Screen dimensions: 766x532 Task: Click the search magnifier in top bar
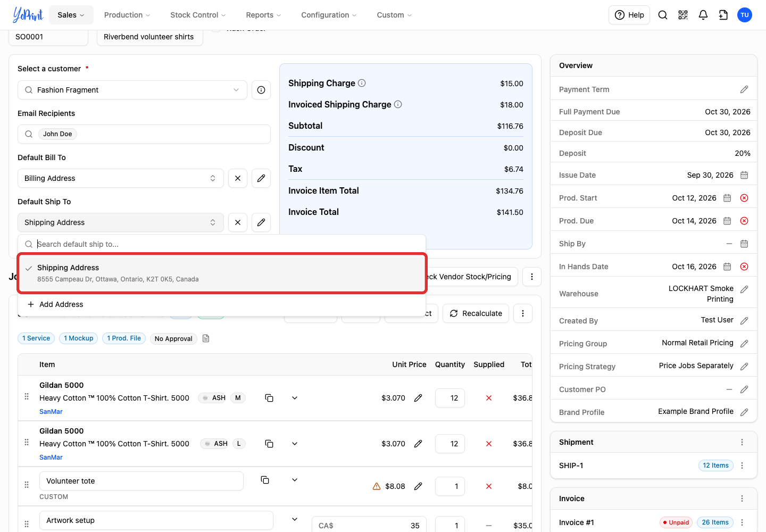(x=663, y=15)
